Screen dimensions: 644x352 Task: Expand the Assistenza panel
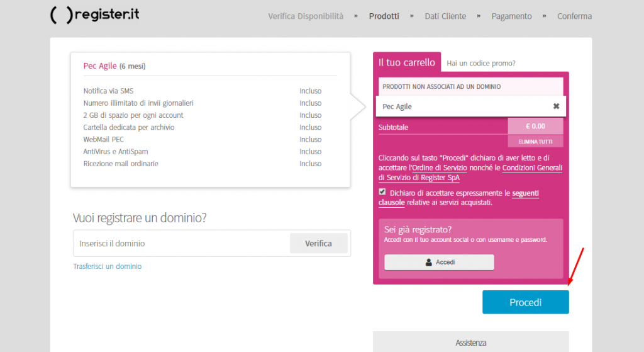470,343
